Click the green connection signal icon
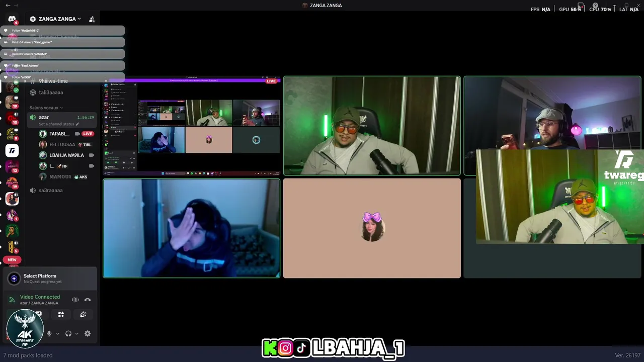The width and height of the screenshot is (644, 362). (12, 300)
